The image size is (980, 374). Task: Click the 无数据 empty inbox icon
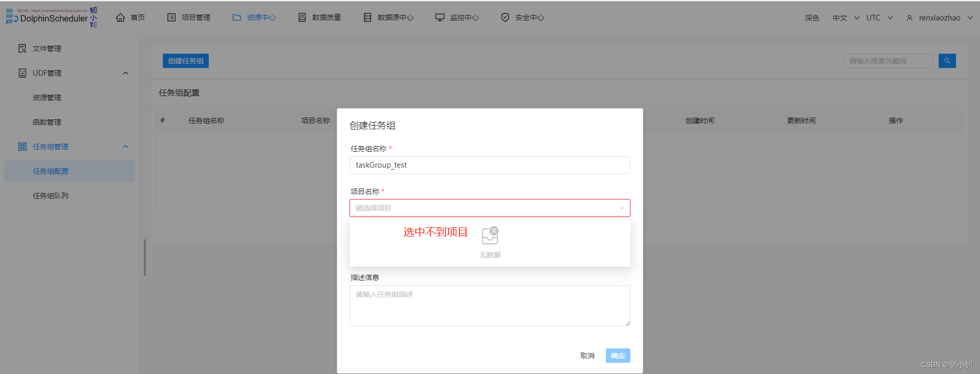click(x=490, y=236)
